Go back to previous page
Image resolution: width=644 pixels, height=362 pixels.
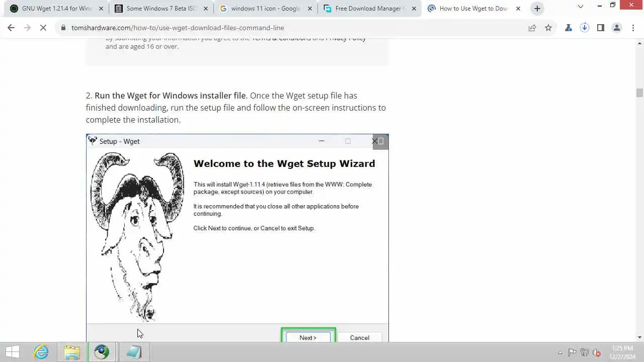tap(11, 28)
